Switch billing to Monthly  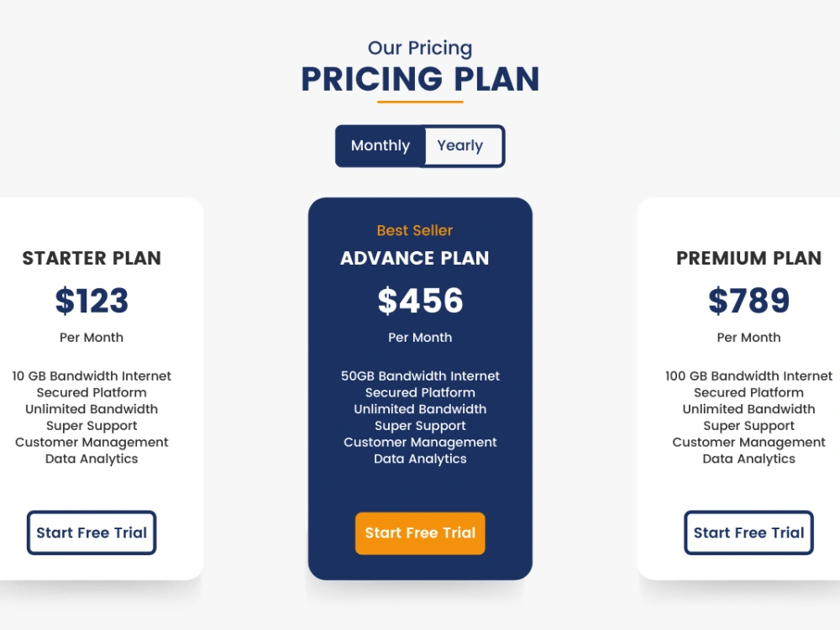pyautogui.click(x=381, y=145)
